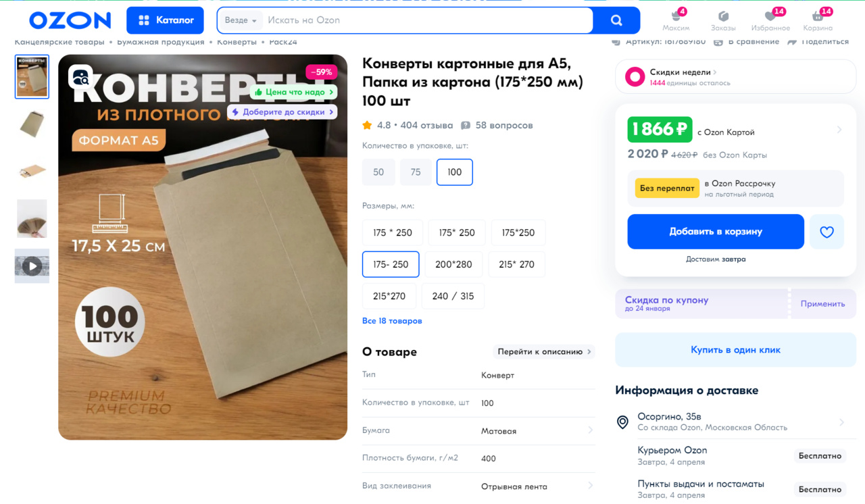Open the Везде search scope dropdown
Image resolution: width=865 pixels, height=504 pixels.
point(241,20)
